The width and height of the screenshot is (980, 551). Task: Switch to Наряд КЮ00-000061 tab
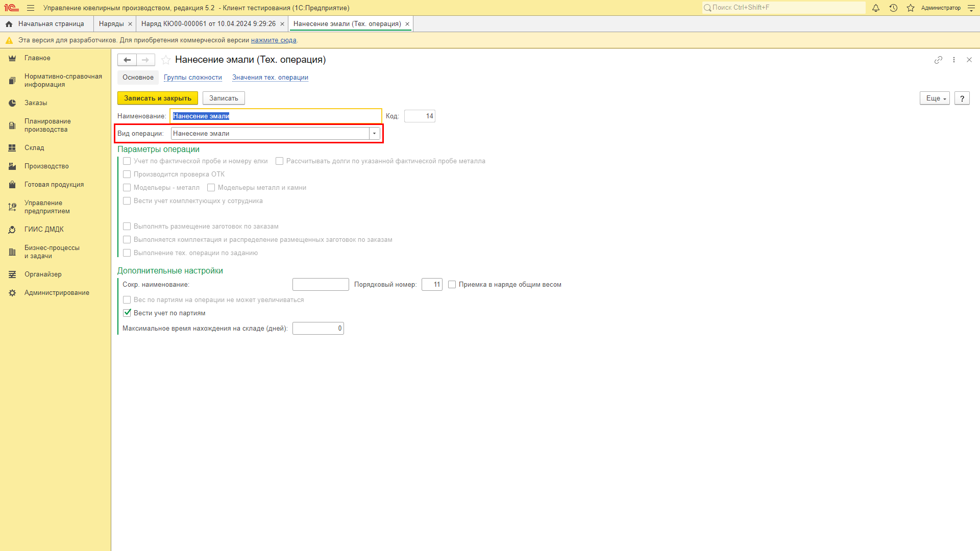pos(208,24)
